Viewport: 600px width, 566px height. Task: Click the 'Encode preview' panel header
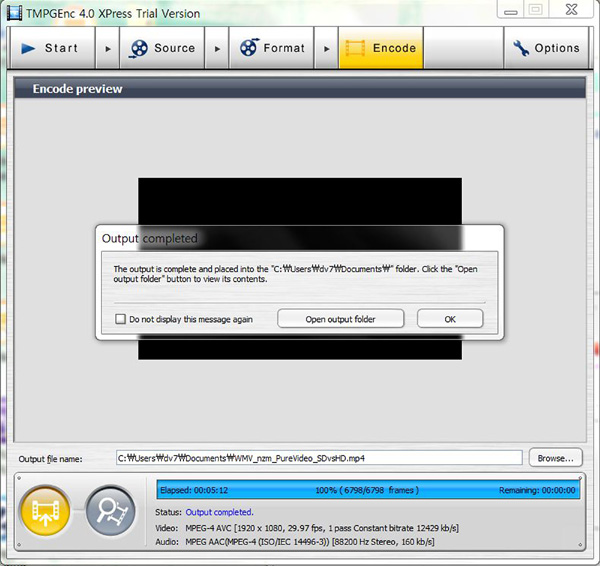300,88
